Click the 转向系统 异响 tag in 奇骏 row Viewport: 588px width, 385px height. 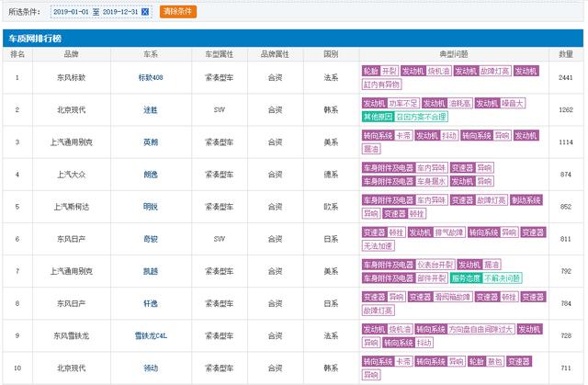(x=492, y=232)
